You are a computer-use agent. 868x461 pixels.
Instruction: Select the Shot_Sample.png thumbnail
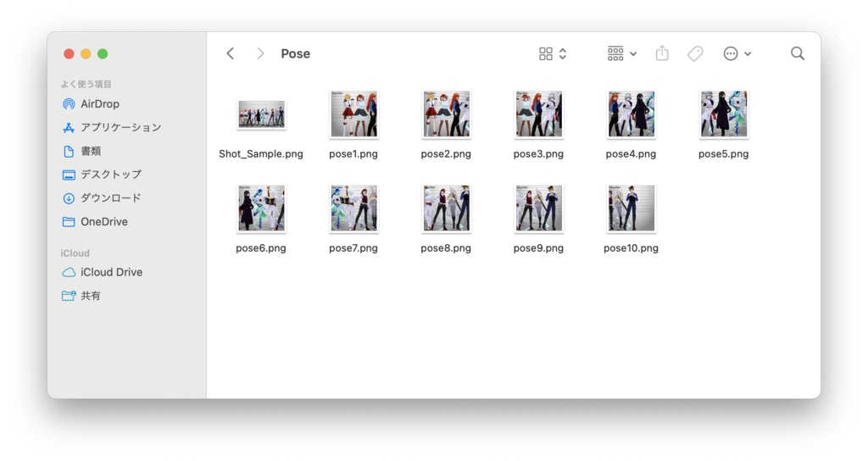[x=261, y=114]
